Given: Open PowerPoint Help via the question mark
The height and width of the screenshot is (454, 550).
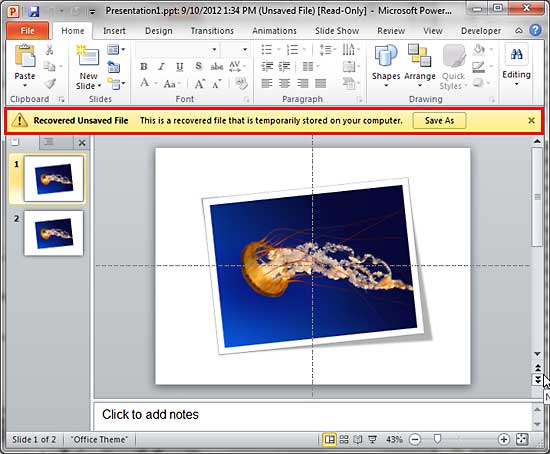Looking at the screenshot, I should click(x=535, y=30).
